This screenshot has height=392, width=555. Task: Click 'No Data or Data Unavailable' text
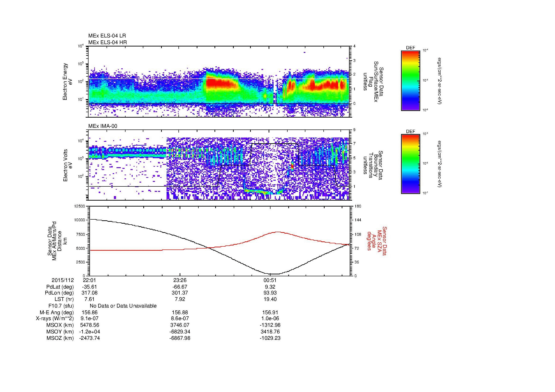pyautogui.click(x=123, y=306)
